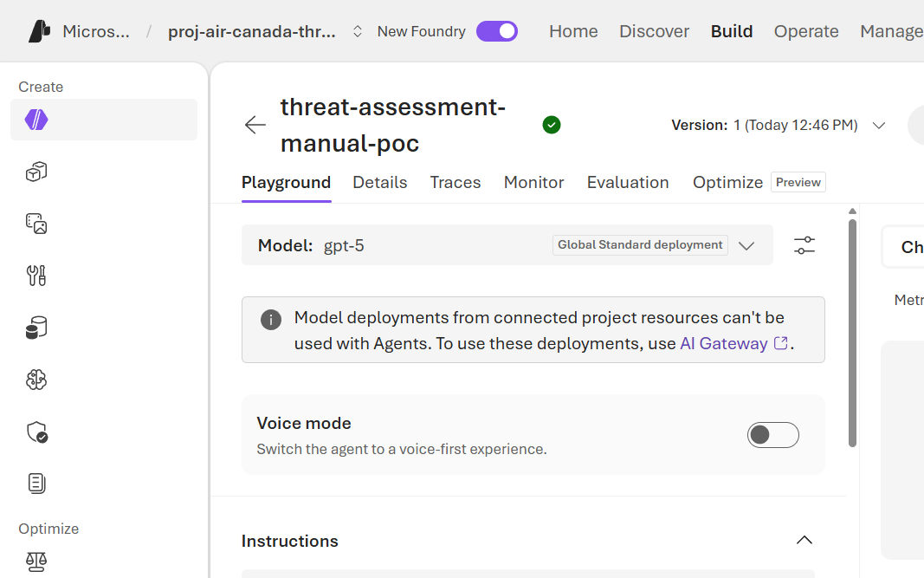The image size is (924, 578).
Task: Open the Models cube icon in the sidebar
Action: pyautogui.click(x=36, y=172)
